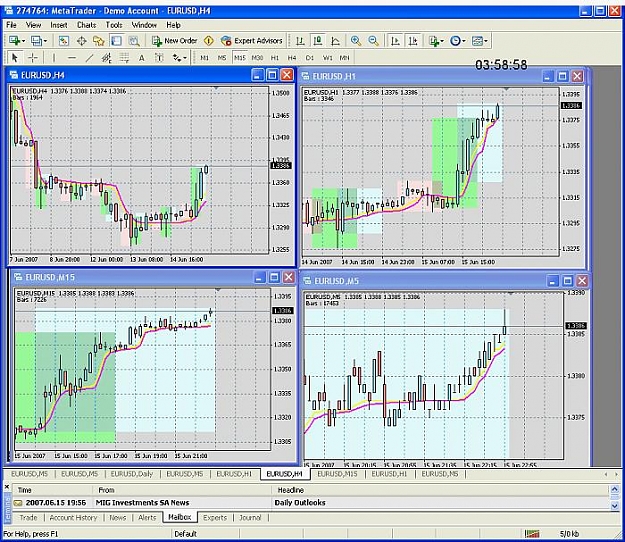
Task: Open the File menu
Action: 11,25
